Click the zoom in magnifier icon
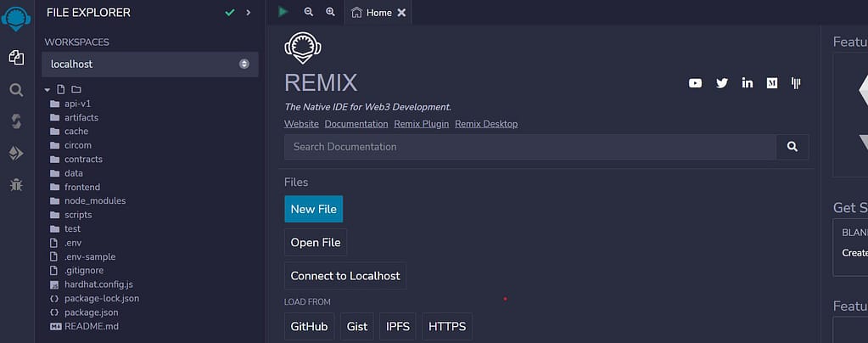 [x=330, y=12]
